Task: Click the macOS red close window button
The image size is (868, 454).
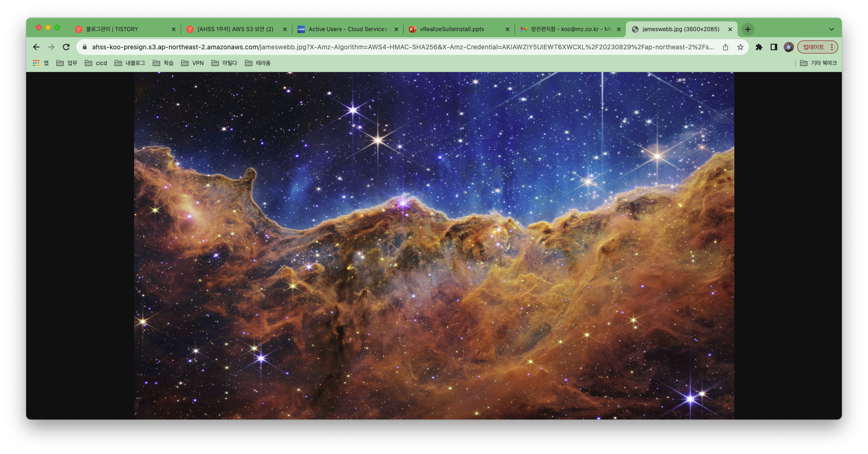Action: pyautogui.click(x=39, y=27)
